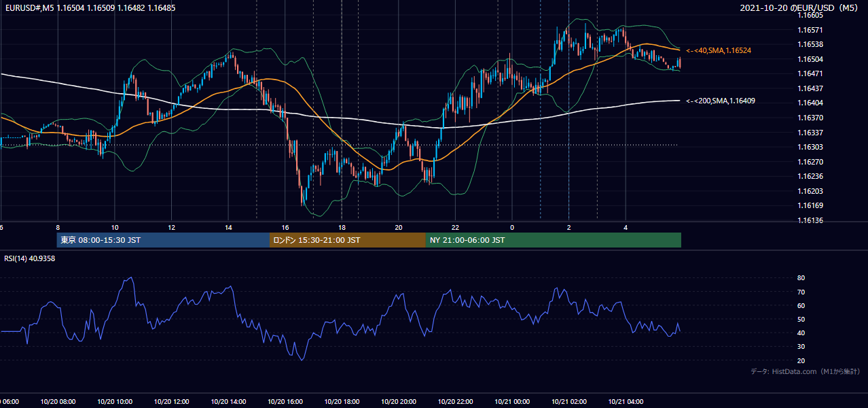Screen dimensions: 868x408
Task: Click the NY 21:00-06:00 JST session bar
Action: [x=554, y=240]
